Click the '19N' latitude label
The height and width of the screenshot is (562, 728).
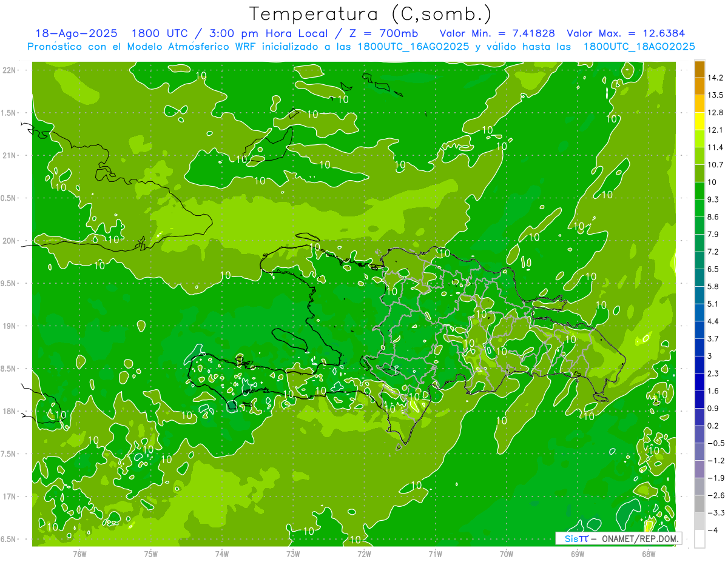point(10,326)
